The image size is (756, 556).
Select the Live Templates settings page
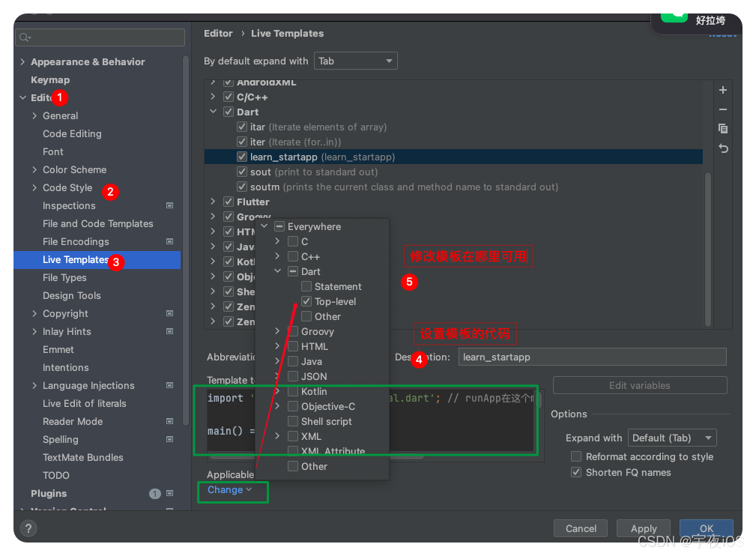[97, 259]
